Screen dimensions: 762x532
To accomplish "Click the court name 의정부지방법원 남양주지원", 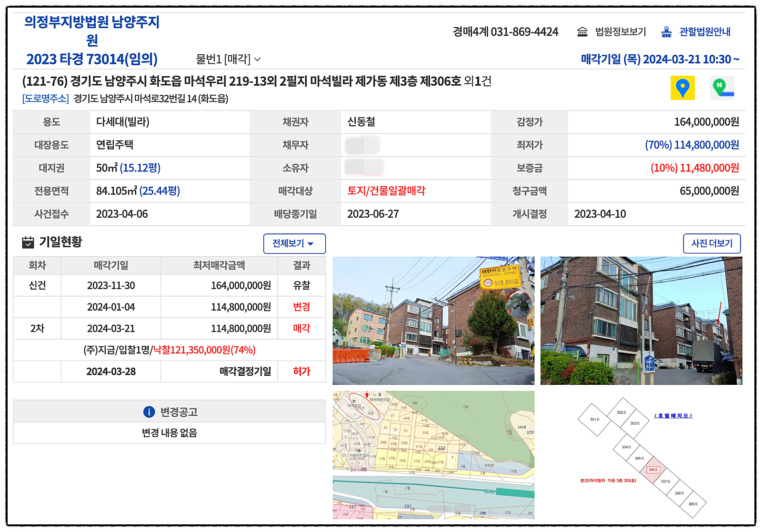I will pos(92,30).
